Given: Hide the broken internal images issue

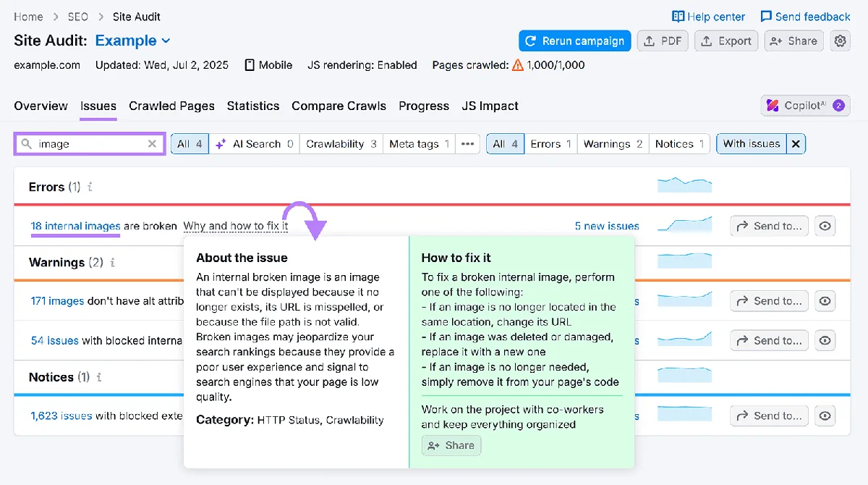Looking at the screenshot, I should (x=825, y=226).
